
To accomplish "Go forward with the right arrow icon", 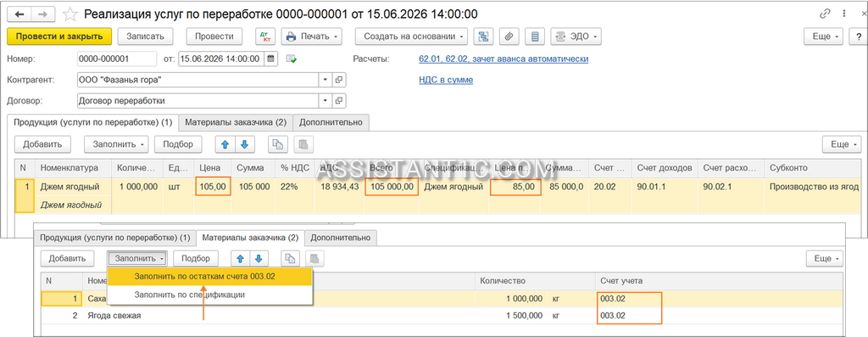I will click(42, 14).
